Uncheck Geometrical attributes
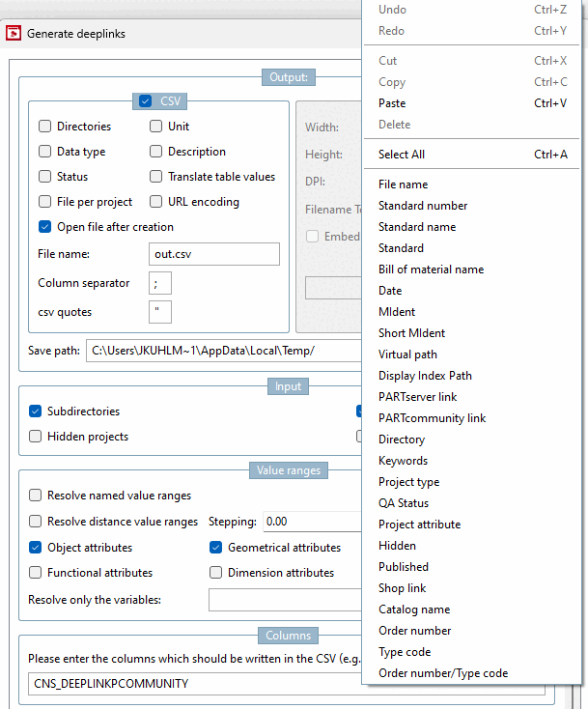 [216, 548]
